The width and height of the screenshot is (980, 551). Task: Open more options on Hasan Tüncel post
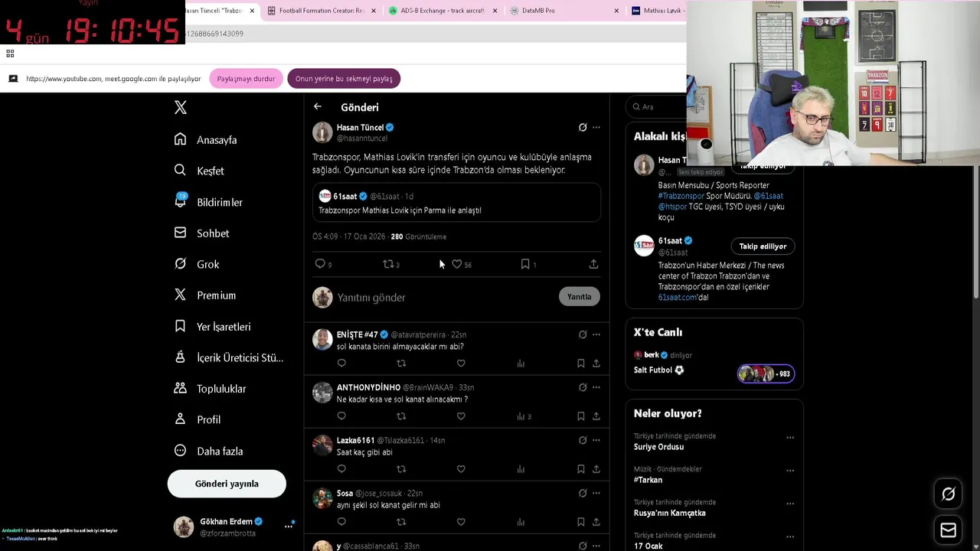(x=596, y=128)
